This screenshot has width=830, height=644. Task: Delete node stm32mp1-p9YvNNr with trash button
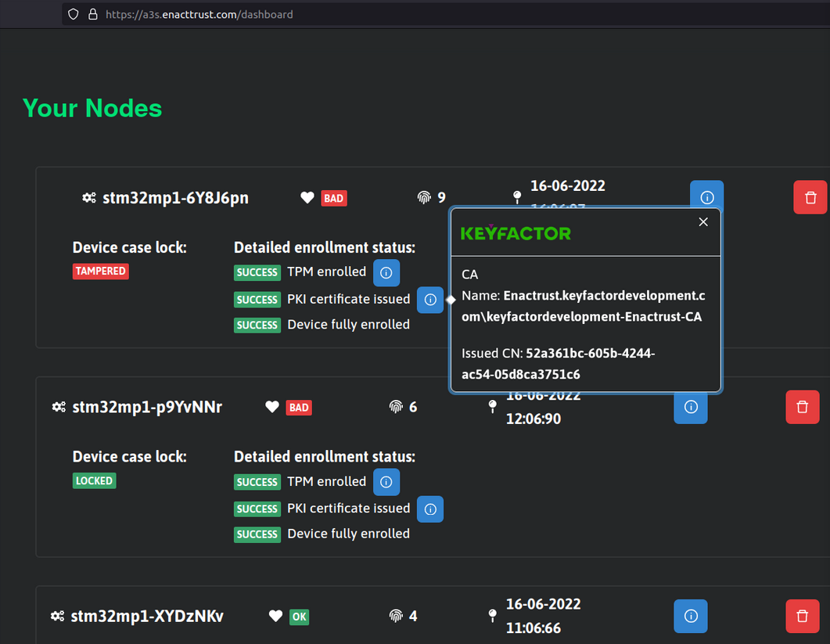[802, 407]
